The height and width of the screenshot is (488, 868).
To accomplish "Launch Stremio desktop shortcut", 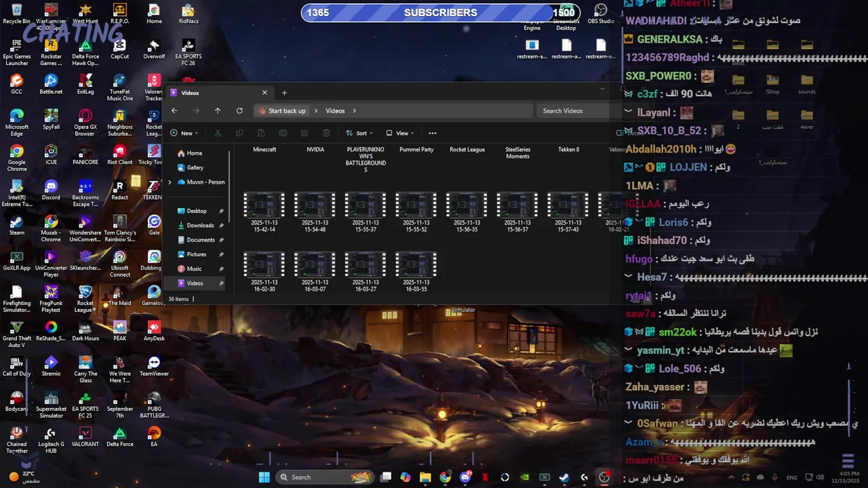I will tap(51, 366).
